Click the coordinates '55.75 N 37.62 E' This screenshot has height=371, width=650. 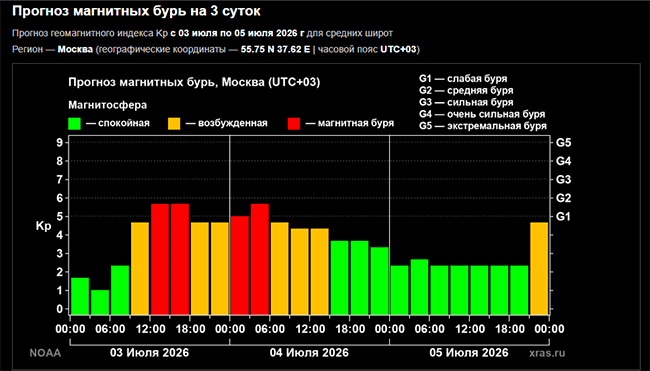pos(275,49)
